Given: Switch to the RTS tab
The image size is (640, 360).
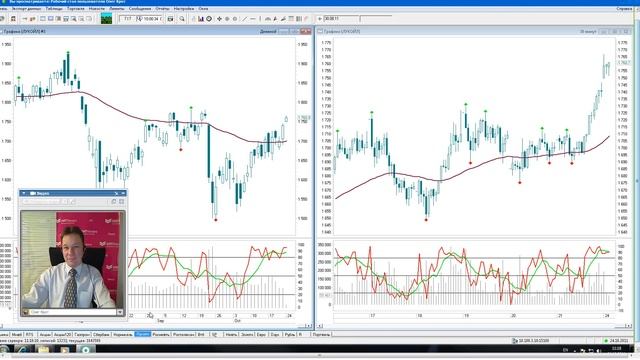Looking at the screenshot, I should [30, 334].
